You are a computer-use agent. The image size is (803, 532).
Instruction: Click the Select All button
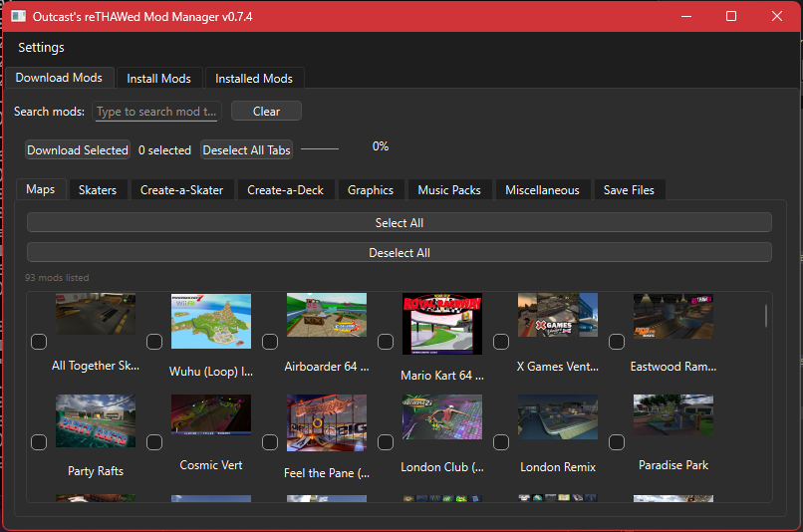point(399,223)
